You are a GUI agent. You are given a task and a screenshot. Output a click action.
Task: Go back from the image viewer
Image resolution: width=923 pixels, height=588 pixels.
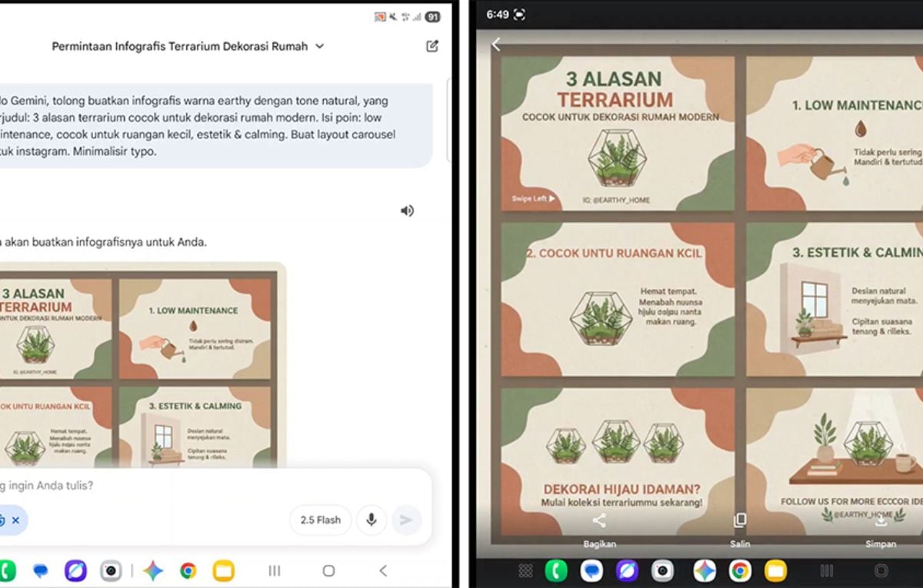(x=496, y=45)
